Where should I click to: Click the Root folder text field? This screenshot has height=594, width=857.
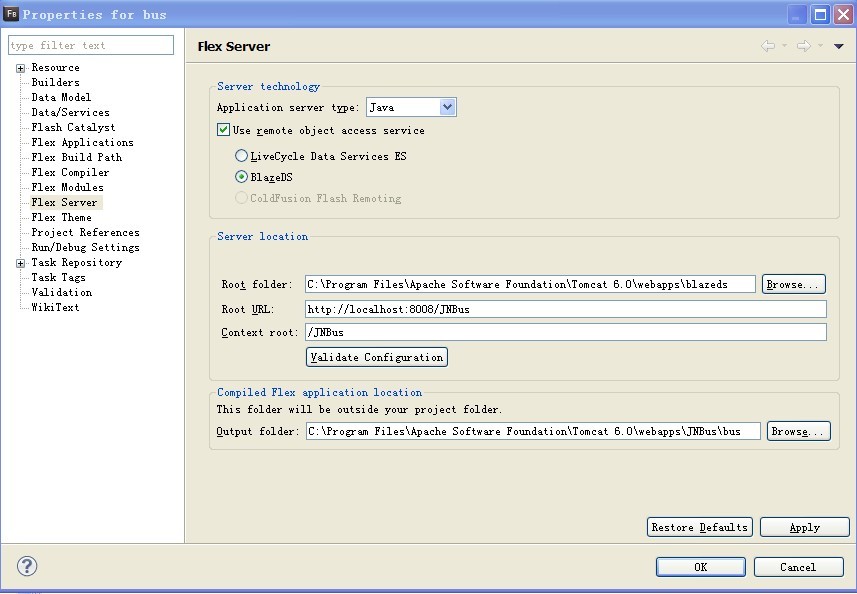[x=530, y=284]
